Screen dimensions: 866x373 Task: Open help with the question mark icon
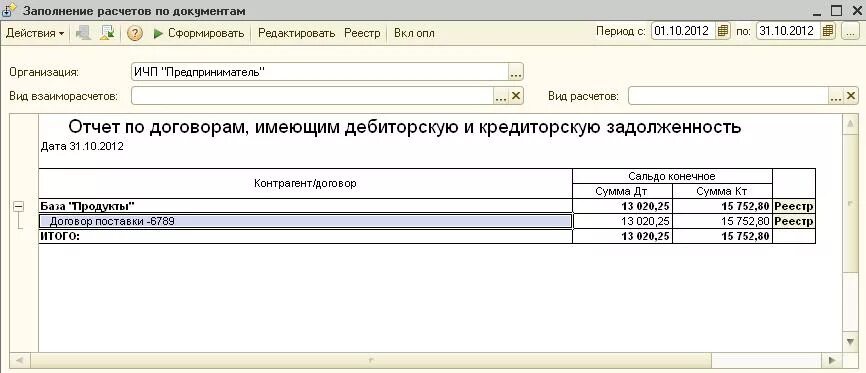coord(135,33)
